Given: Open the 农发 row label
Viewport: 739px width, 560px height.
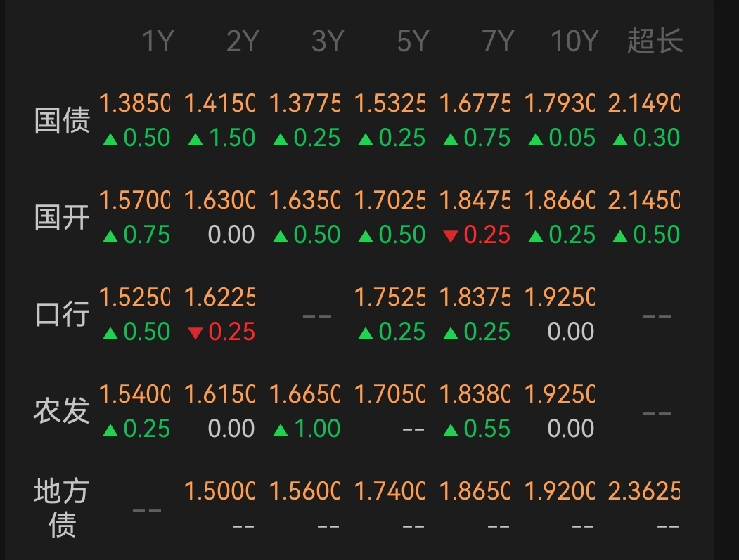Looking at the screenshot, I should click(x=63, y=411).
